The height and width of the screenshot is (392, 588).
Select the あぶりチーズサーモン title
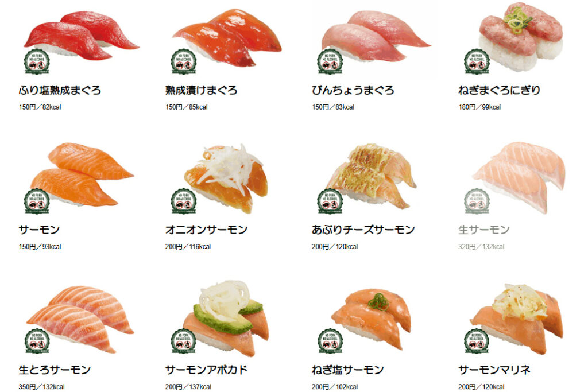(363, 230)
